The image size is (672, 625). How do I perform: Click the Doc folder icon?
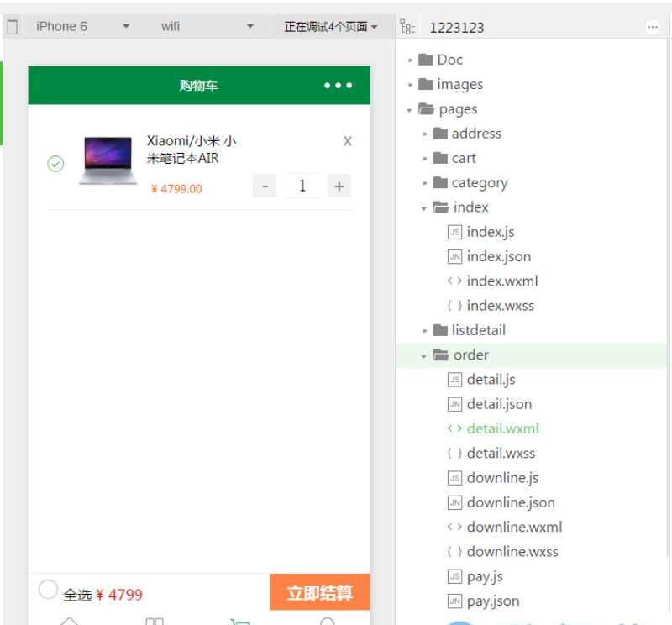click(x=425, y=60)
